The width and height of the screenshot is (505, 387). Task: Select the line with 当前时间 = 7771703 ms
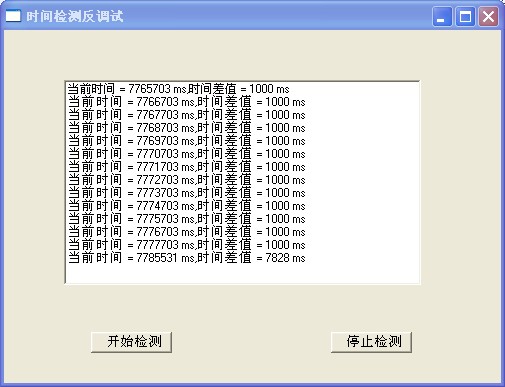187,167
